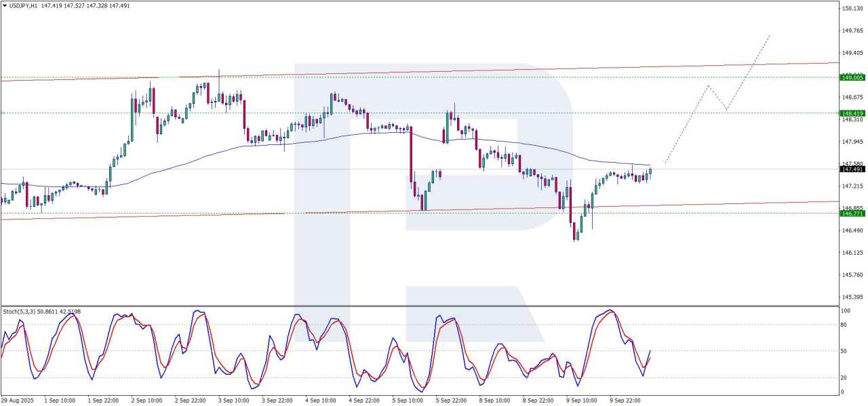Click the 1 Sep 22:00 time label
Image resolution: width=868 pixels, height=406 pixels.
(102, 401)
